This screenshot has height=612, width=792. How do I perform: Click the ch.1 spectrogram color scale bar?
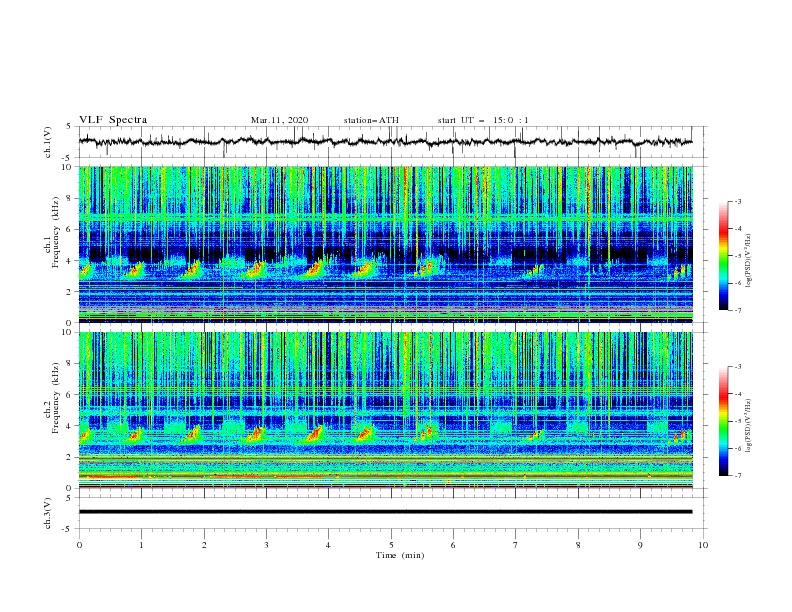point(723,256)
